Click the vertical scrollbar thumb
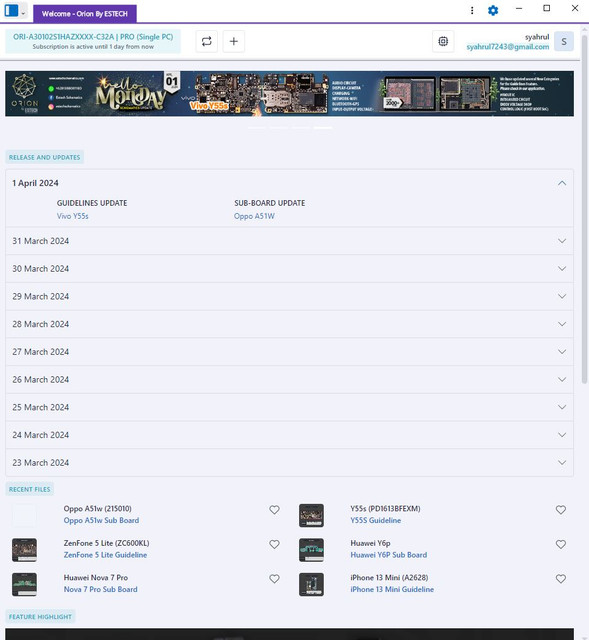Image resolution: width=589 pixels, height=640 pixels. (585, 210)
